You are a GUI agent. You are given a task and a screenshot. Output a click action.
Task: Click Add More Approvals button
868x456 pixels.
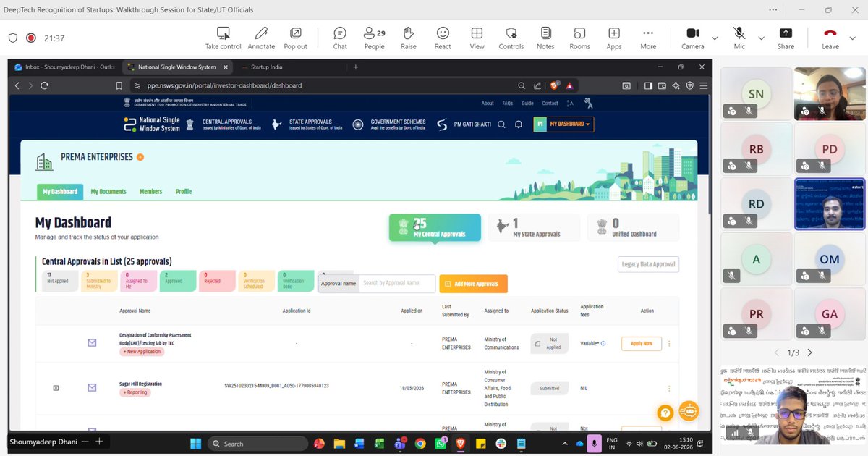(473, 284)
